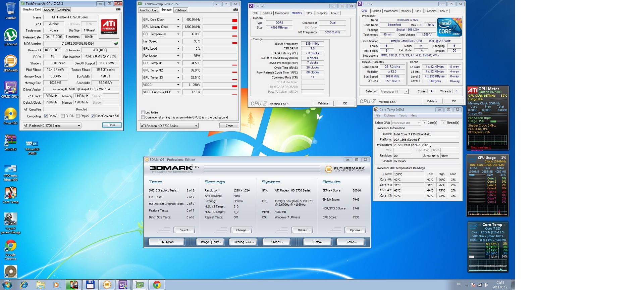The height and width of the screenshot is (290, 644).
Task: Open the Action Center flag tray icon
Action: click(x=473, y=285)
